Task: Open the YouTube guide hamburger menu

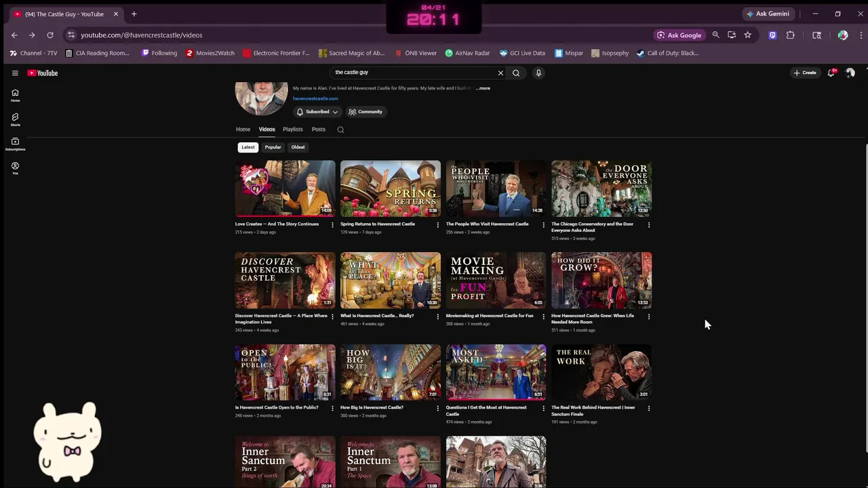Action: pyautogui.click(x=15, y=73)
